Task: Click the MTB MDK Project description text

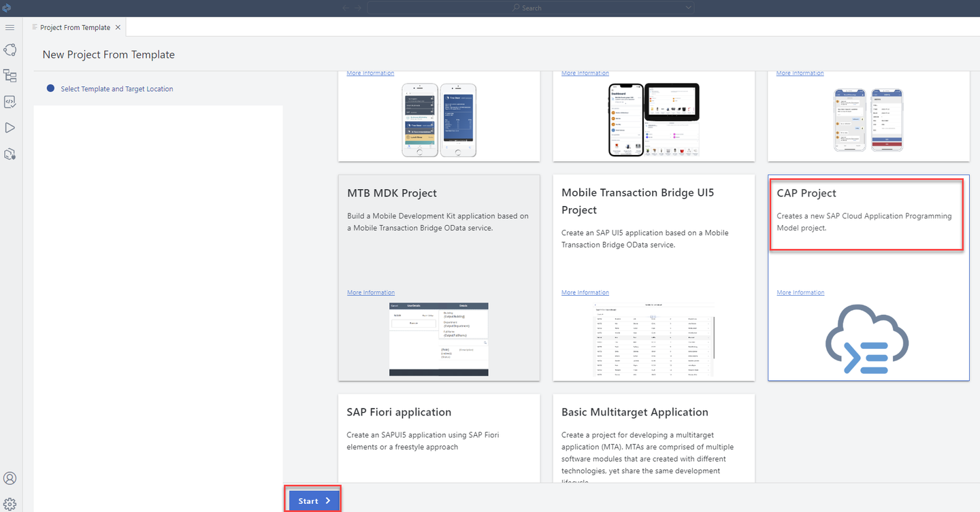Action: (x=438, y=222)
